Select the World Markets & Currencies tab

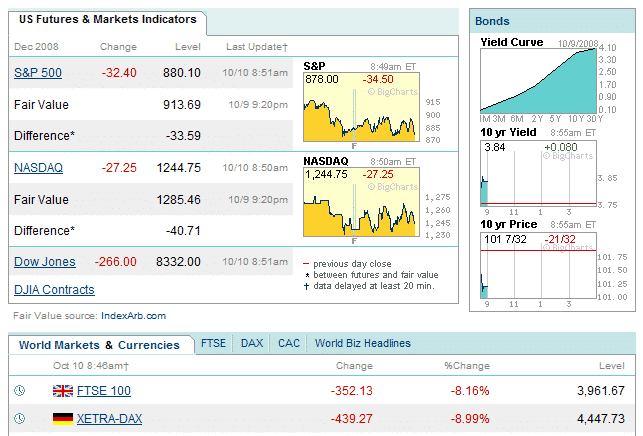point(100,345)
